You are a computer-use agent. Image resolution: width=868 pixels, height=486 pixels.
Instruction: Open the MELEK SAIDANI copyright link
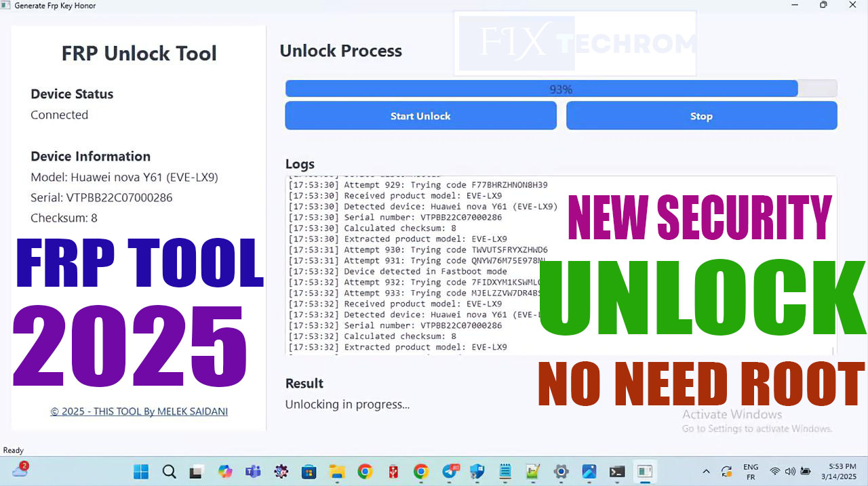coord(139,411)
